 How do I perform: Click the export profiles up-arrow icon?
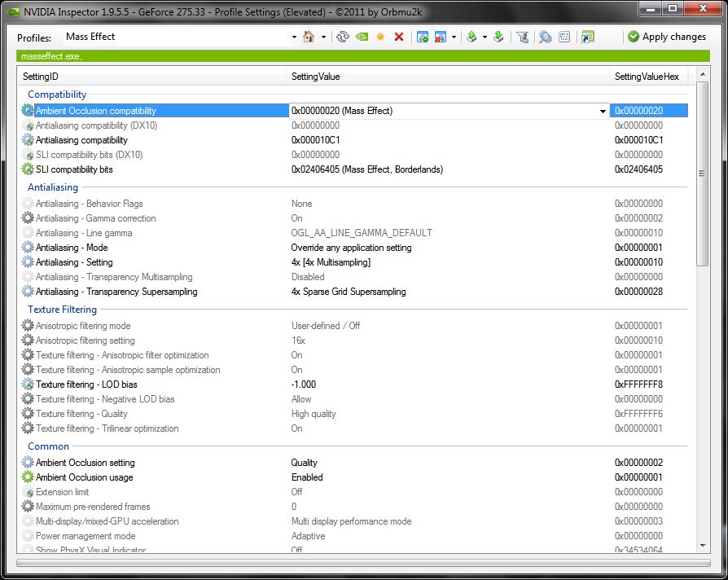click(471, 37)
